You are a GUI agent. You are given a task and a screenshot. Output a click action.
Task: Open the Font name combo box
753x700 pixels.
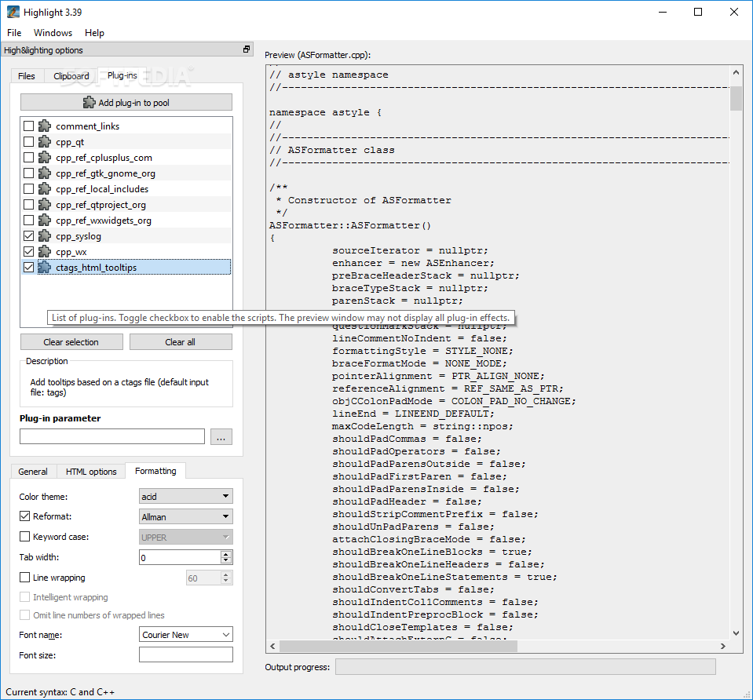point(186,635)
